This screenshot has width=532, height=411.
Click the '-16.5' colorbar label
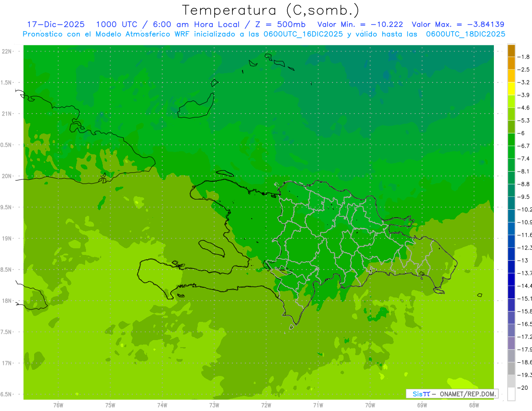pyautogui.click(x=525, y=324)
